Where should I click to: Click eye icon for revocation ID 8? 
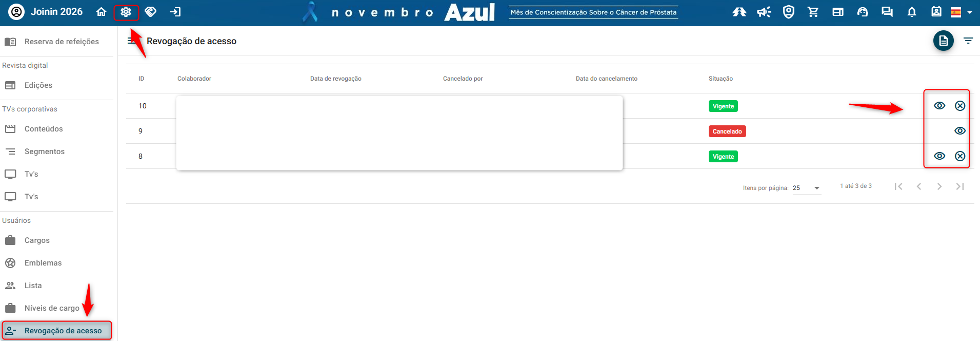tap(939, 156)
